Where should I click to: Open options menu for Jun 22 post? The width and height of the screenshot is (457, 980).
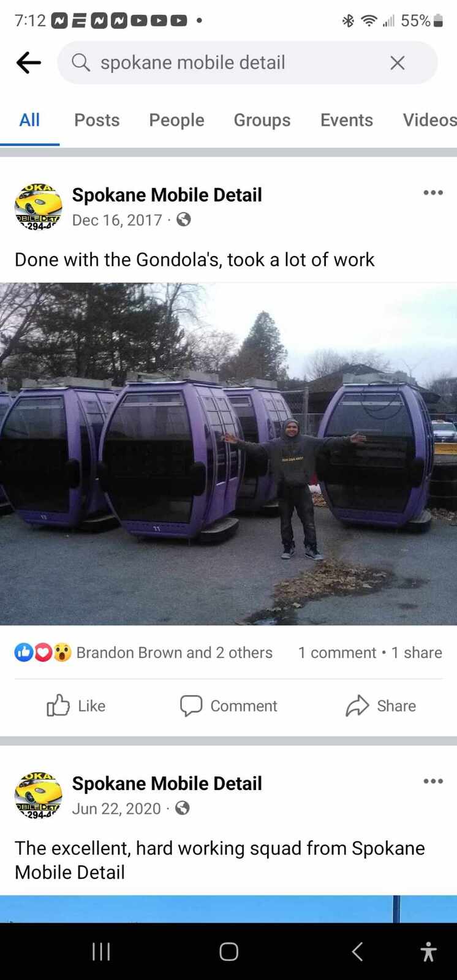coord(433,781)
